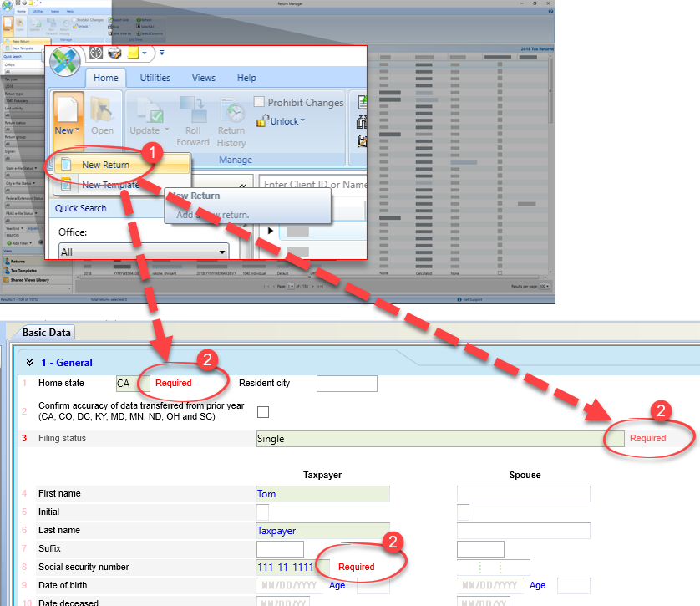This screenshot has height=606, width=700.
Task: Collapse the Quick Search pane with double chevron
Action: coord(243,186)
